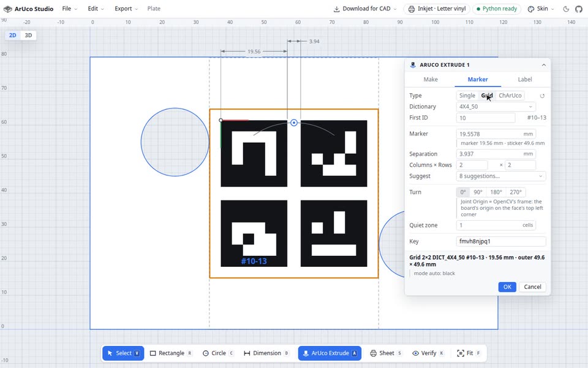
Task: Click the Python ready status
Action: pos(497,9)
